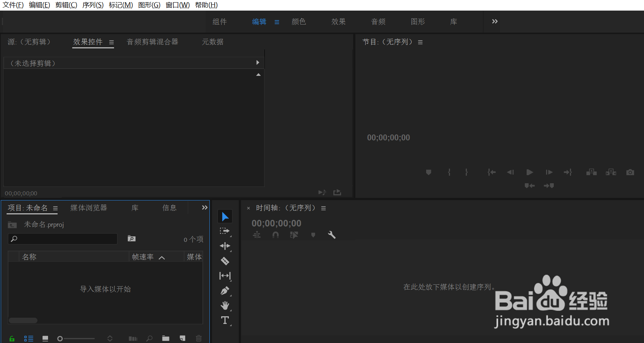The height and width of the screenshot is (343, 644).
Task: Toggle linked selection in timeline
Action: pyautogui.click(x=294, y=235)
